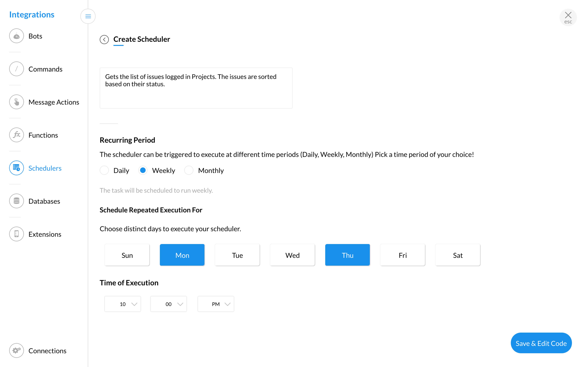Viewport: 588px width, 367px height.
Task: Expand the minutes dropdown showing 00
Action: pos(168,304)
